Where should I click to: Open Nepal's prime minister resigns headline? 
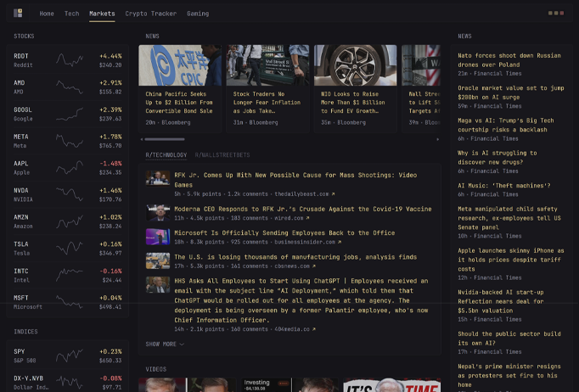(x=509, y=375)
